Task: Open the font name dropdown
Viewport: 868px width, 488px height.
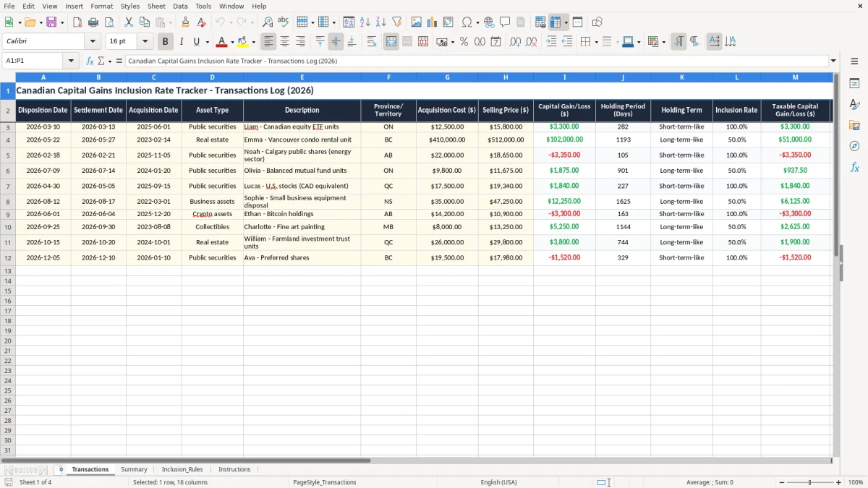Action: pyautogui.click(x=93, y=42)
